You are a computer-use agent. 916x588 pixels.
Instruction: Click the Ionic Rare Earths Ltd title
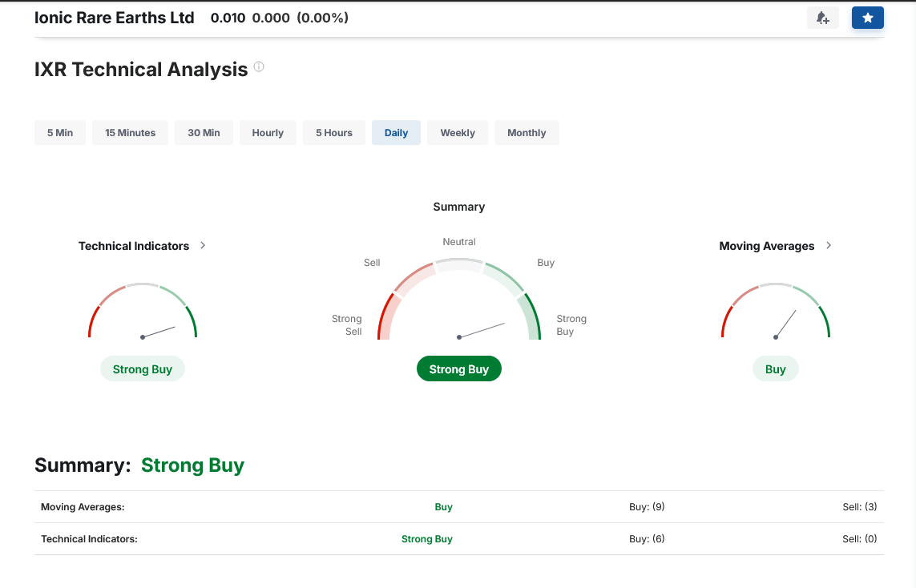[x=115, y=18]
